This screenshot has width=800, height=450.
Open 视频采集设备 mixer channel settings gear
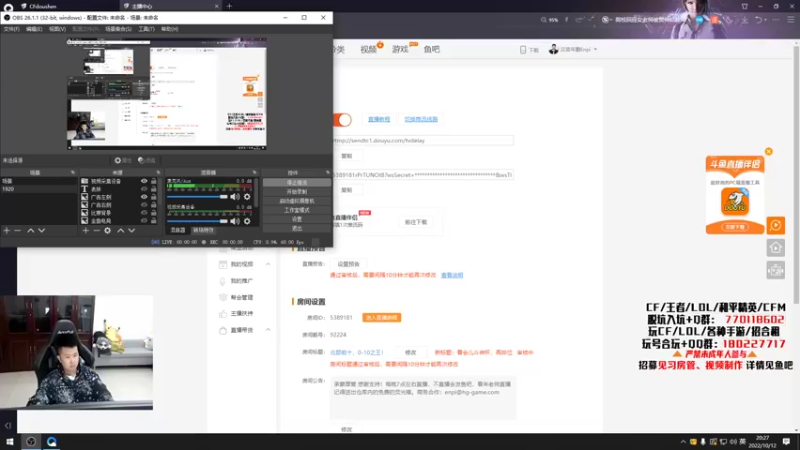(247, 221)
